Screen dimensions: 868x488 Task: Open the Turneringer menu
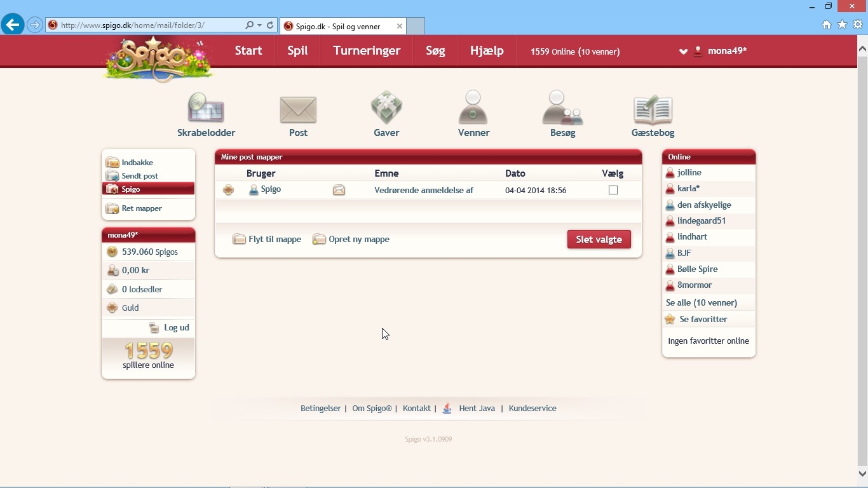[367, 51]
